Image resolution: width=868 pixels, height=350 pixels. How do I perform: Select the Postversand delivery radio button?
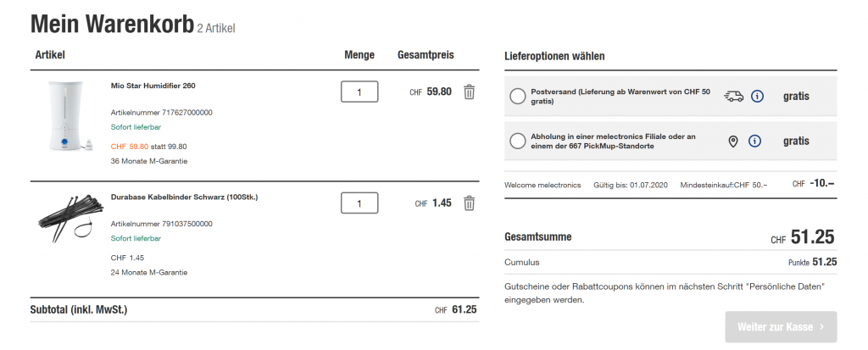tap(517, 97)
